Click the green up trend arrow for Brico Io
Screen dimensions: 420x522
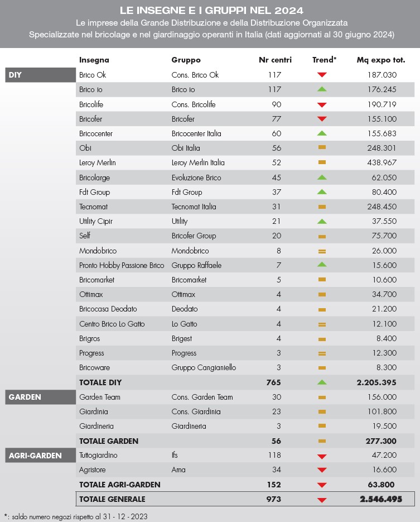pos(322,89)
